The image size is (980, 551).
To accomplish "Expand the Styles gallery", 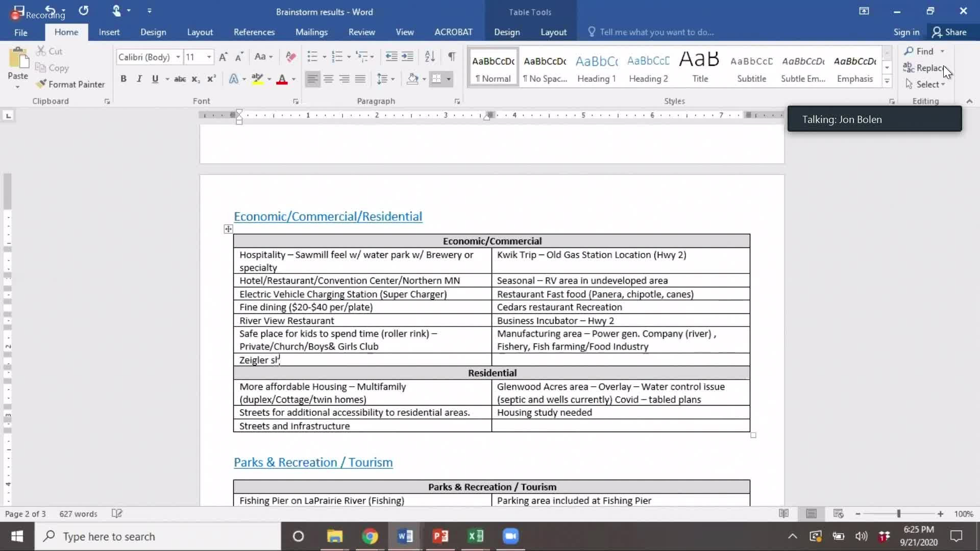I will tap(887, 81).
